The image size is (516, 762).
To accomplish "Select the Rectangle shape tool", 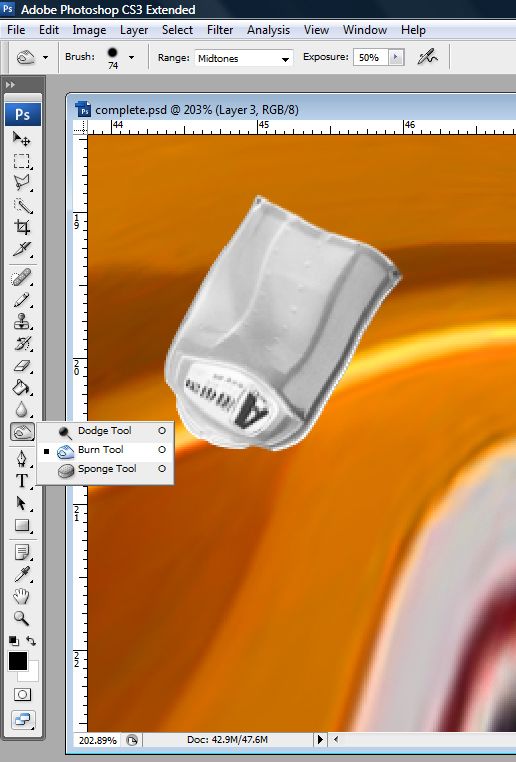I will click(22, 525).
